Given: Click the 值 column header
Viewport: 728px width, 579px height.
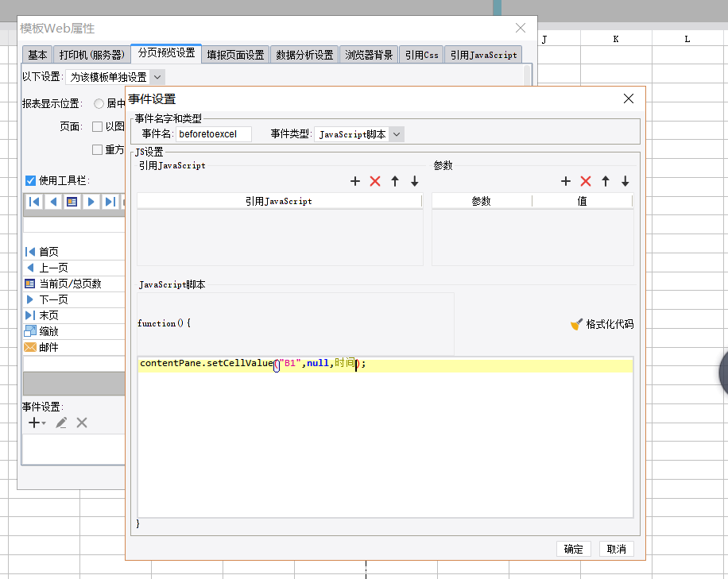Looking at the screenshot, I should [x=583, y=201].
